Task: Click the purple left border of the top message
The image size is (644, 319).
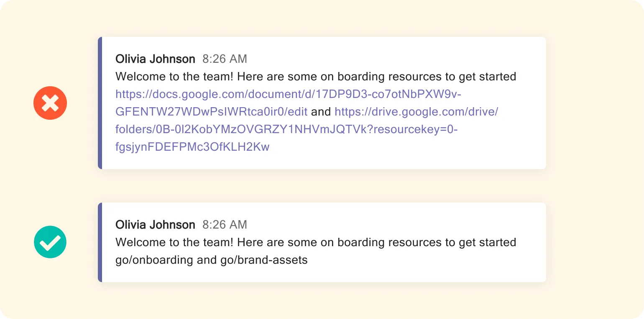Action: 100,103
